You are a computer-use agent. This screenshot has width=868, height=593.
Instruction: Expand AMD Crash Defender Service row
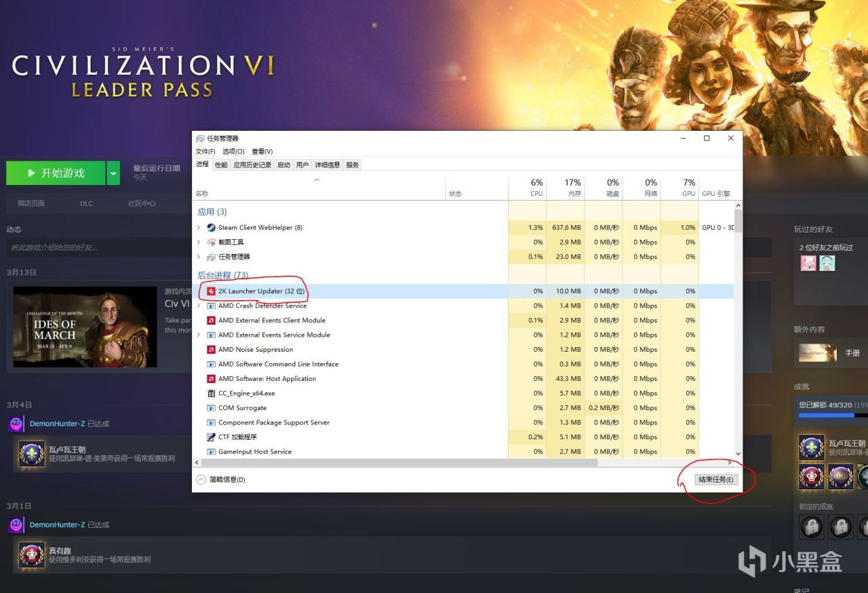pos(199,306)
